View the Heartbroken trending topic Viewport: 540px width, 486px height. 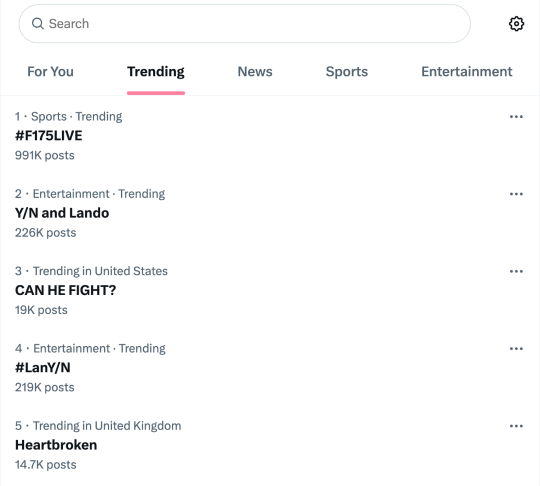[x=56, y=445]
